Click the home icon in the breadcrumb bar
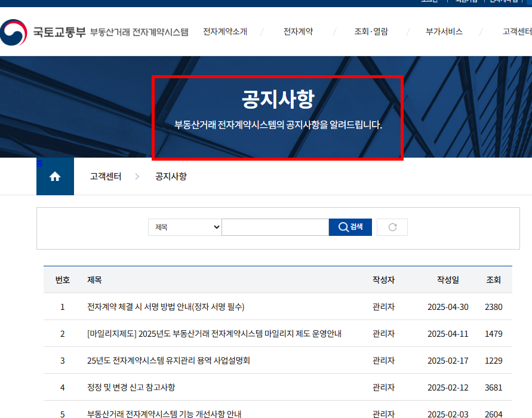The image size is (532, 418). coord(55,176)
